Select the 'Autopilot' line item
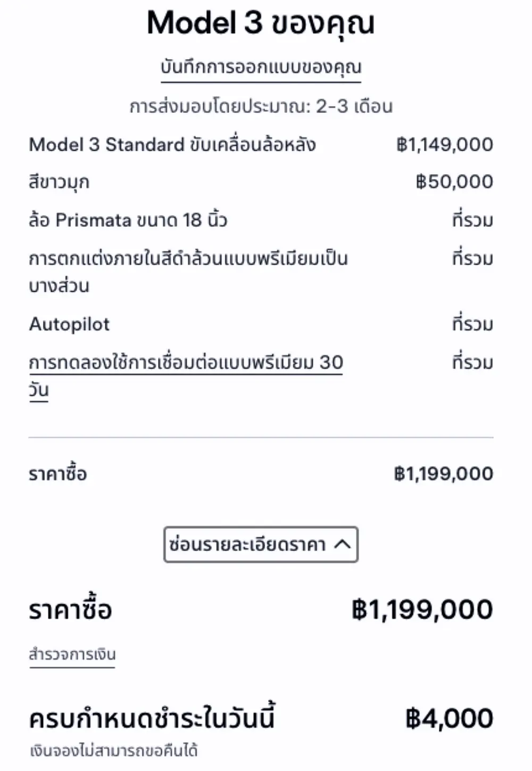Screen dimensions: 532x771 click(69, 324)
